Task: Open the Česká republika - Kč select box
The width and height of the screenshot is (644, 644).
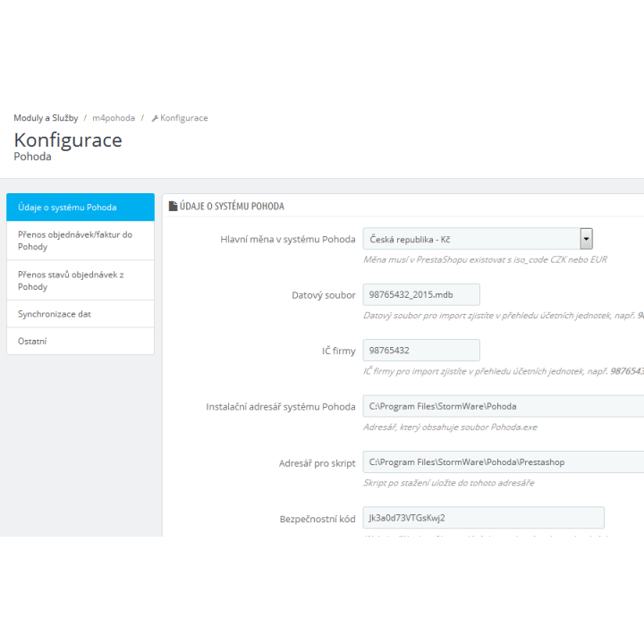Action: click(478, 239)
